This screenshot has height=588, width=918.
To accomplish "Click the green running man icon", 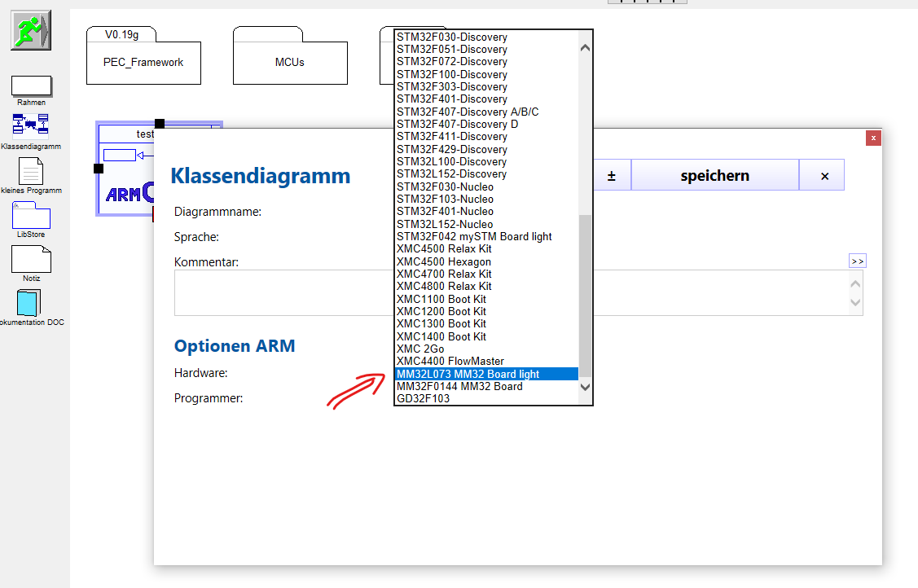I will pos(30,30).
